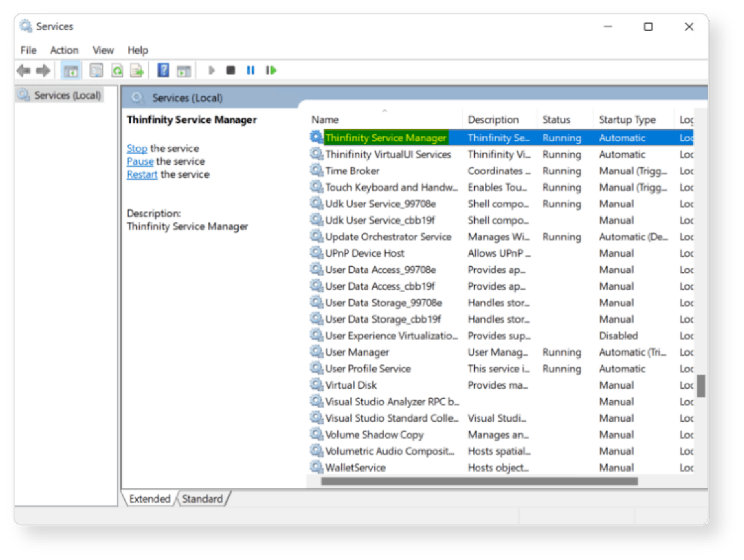Open the File menu

[28, 50]
